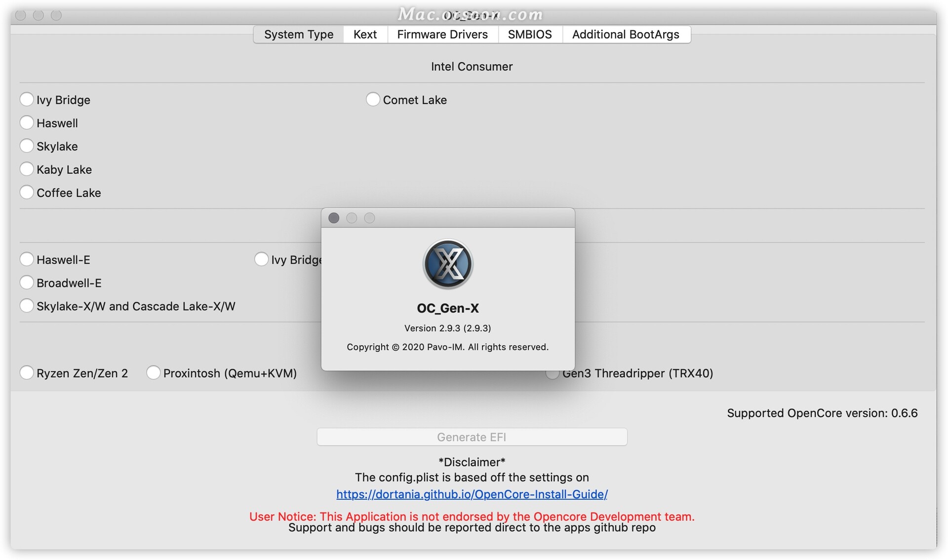Switch to the Firmware Drivers tab
Screen dimensions: 948x560
click(x=442, y=35)
